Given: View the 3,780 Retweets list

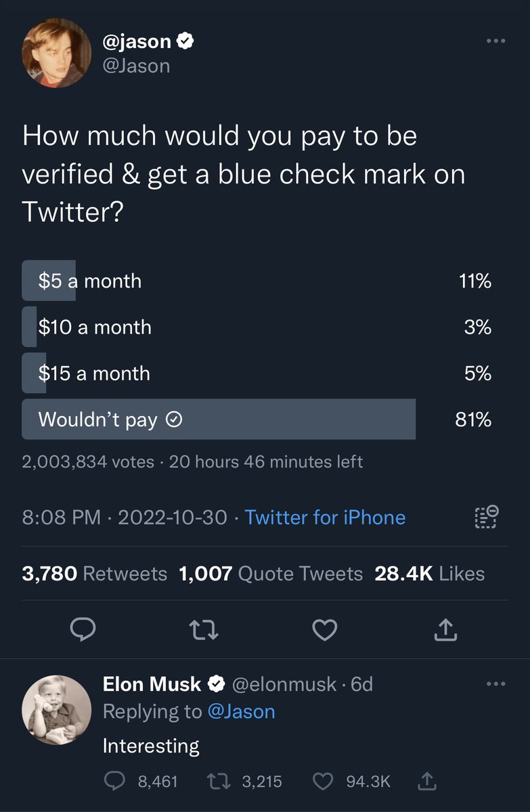Looking at the screenshot, I should 94,574.
